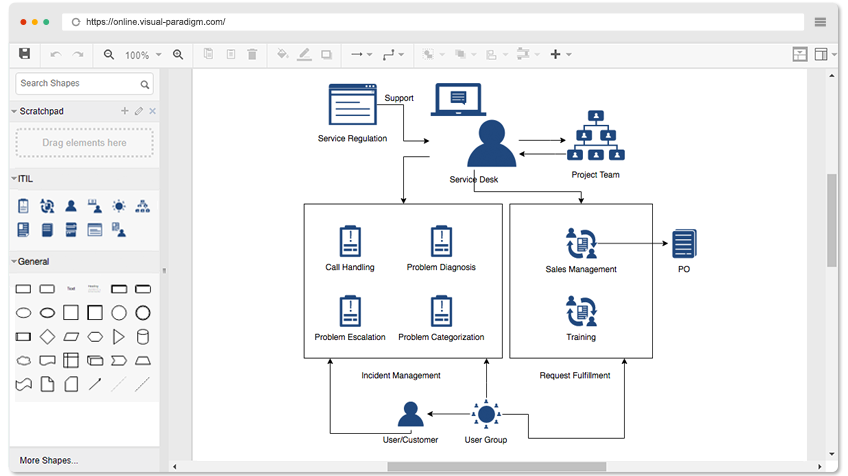Open the 100% zoom level dropdown

click(142, 55)
